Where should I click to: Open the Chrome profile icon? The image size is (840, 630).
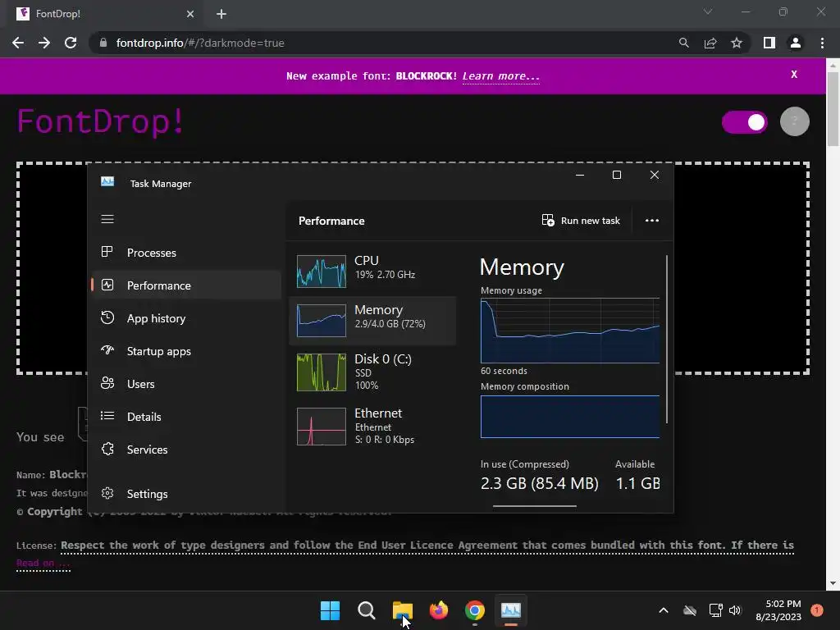tap(796, 43)
